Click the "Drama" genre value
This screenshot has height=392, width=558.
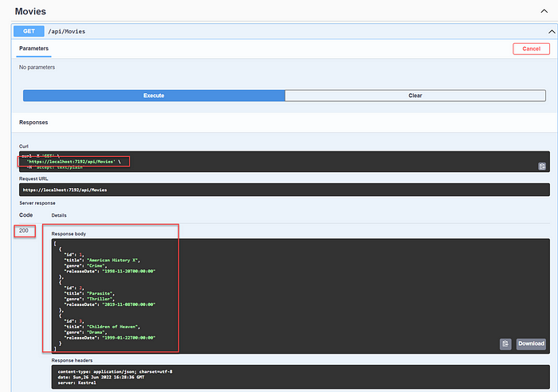click(96, 332)
